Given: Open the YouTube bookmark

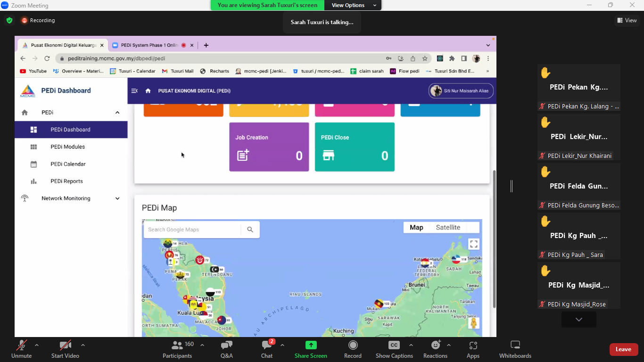Looking at the screenshot, I should [x=33, y=71].
